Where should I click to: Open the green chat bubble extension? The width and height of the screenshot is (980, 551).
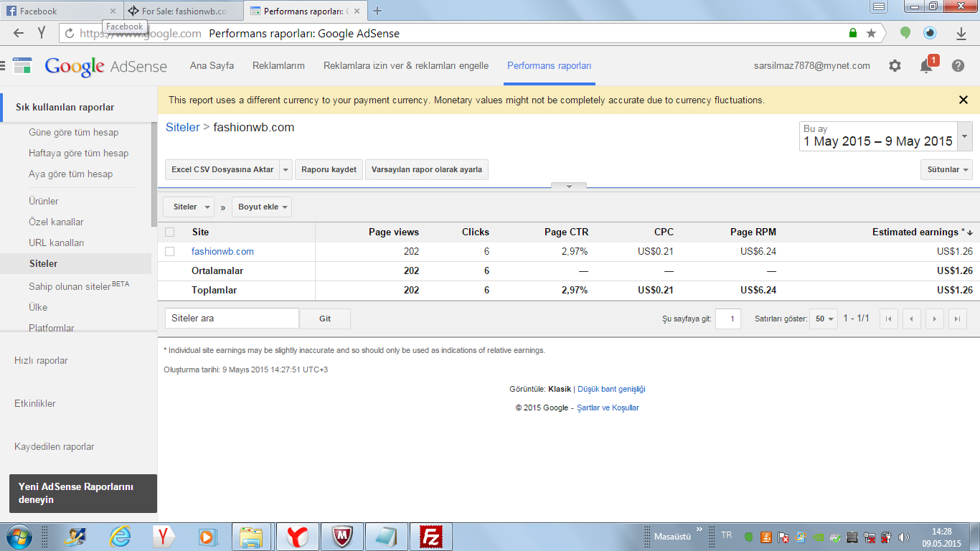click(x=905, y=33)
